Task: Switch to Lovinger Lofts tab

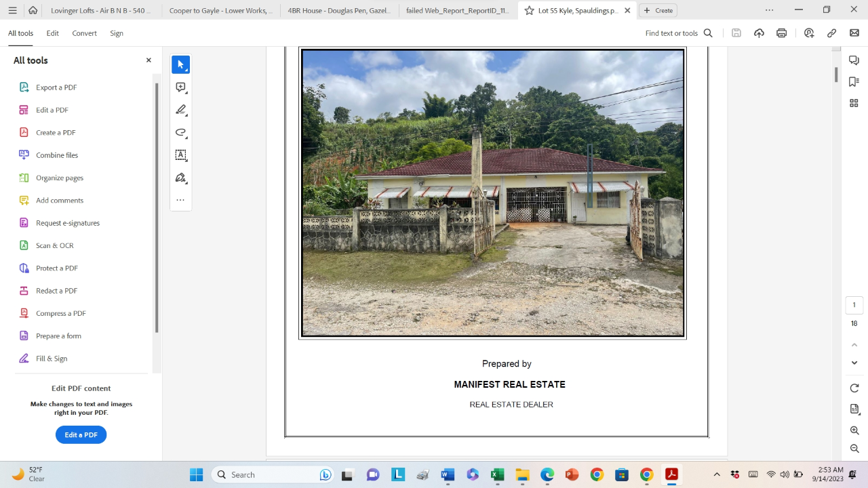Action: click(101, 10)
